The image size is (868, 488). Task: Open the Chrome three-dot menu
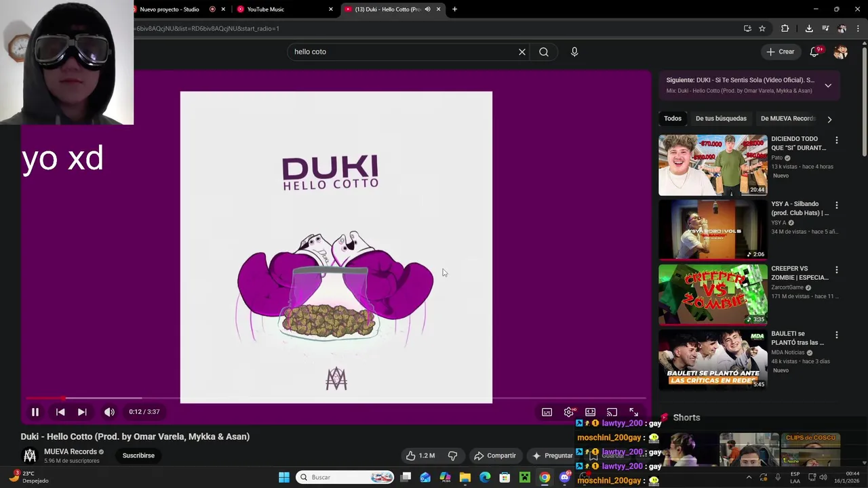click(859, 28)
